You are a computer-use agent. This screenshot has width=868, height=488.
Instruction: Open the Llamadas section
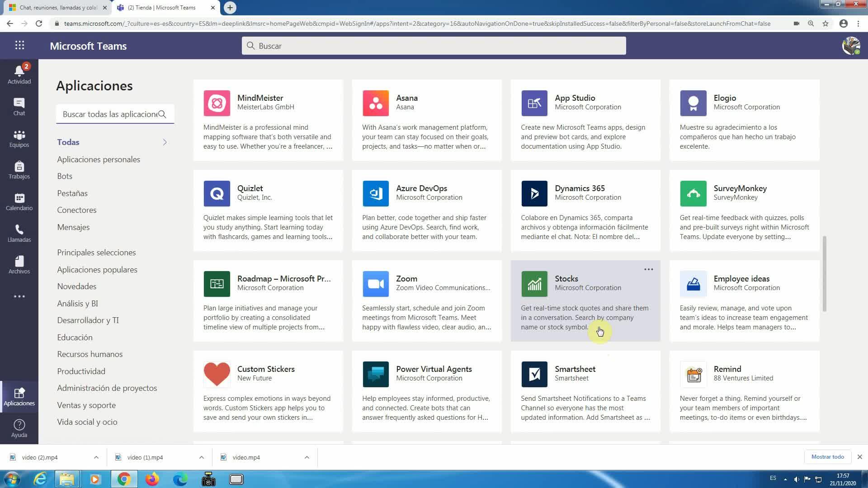(x=19, y=233)
